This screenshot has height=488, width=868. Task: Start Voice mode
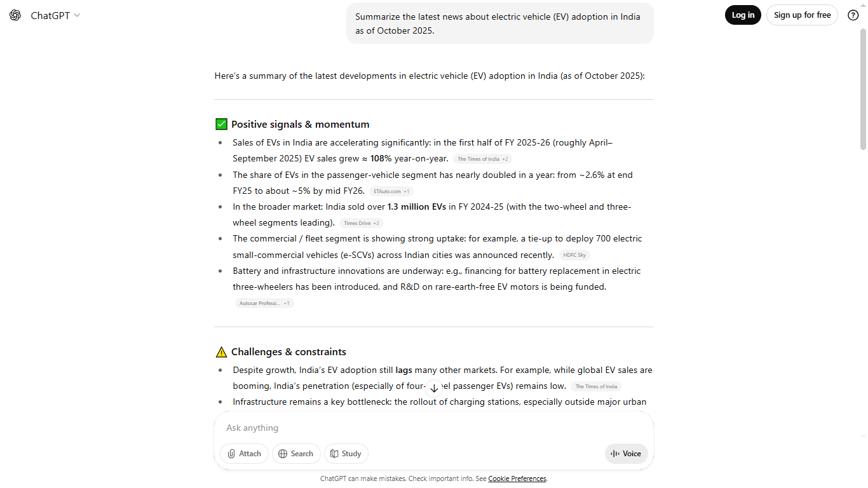pos(626,454)
